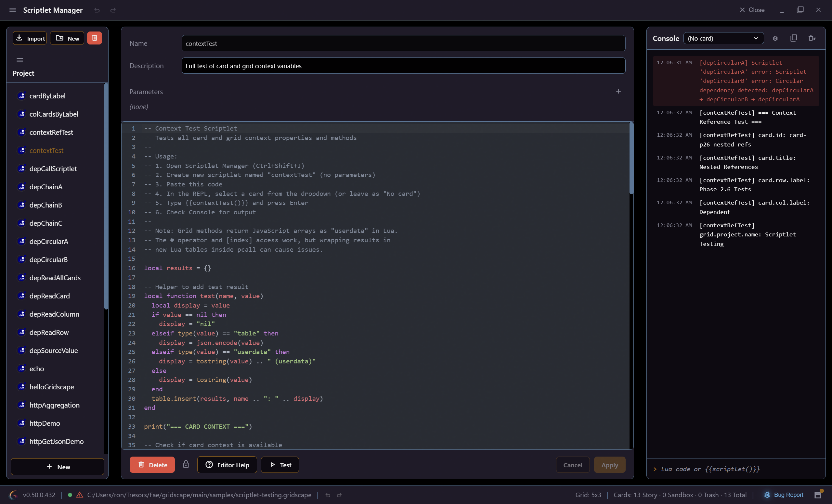Toggle the lock icon beside Delete
Viewport: 832px width, 504px height.
click(x=186, y=464)
